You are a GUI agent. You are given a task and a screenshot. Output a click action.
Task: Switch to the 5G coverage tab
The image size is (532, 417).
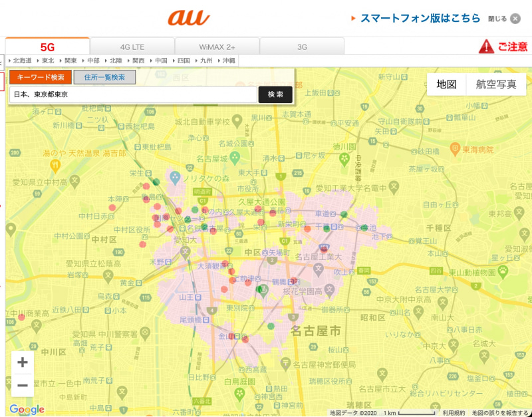(47, 47)
